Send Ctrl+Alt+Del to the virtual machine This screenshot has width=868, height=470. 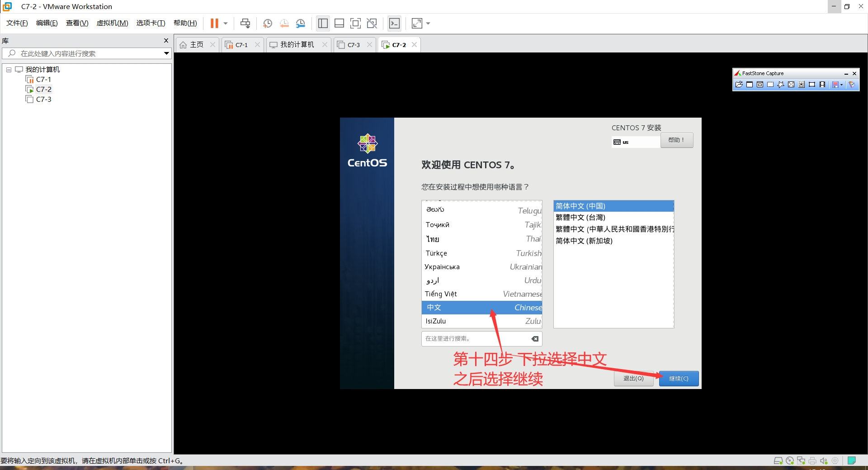pos(245,23)
